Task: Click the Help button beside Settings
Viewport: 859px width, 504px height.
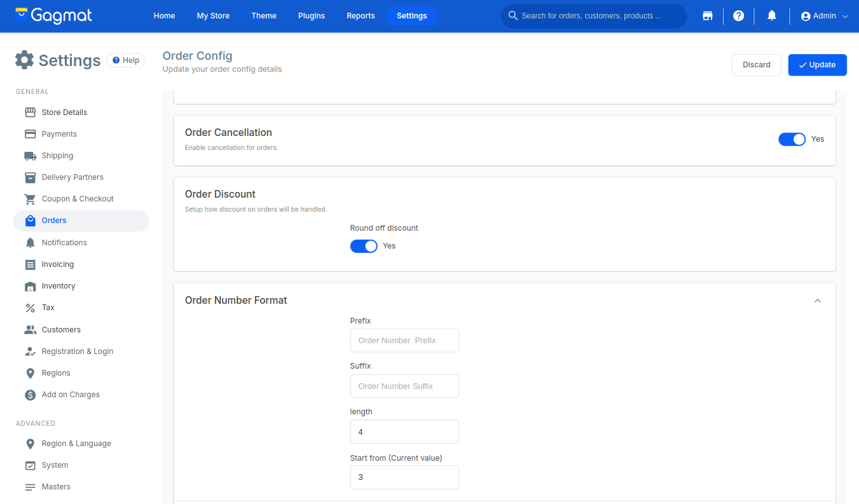Action: click(x=126, y=60)
